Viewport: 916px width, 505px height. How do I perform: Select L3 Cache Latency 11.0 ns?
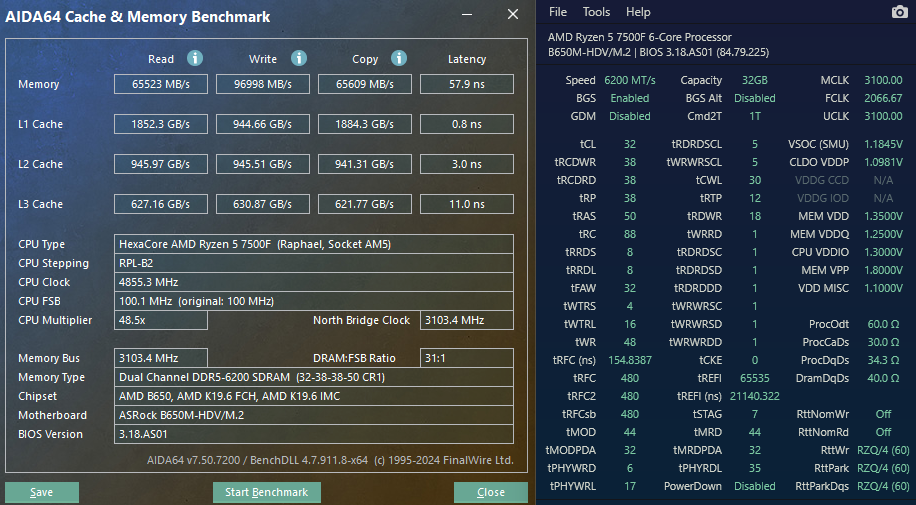pyautogui.click(x=467, y=204)
